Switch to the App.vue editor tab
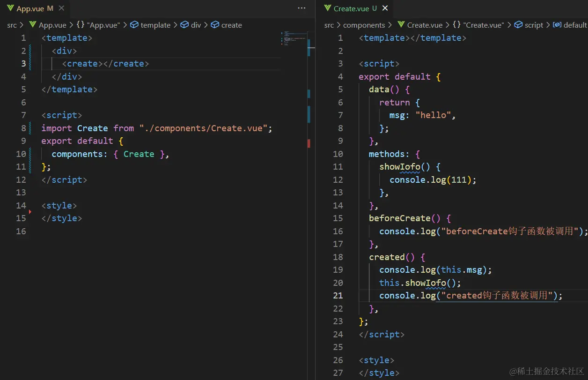 (x=35, y=8)
